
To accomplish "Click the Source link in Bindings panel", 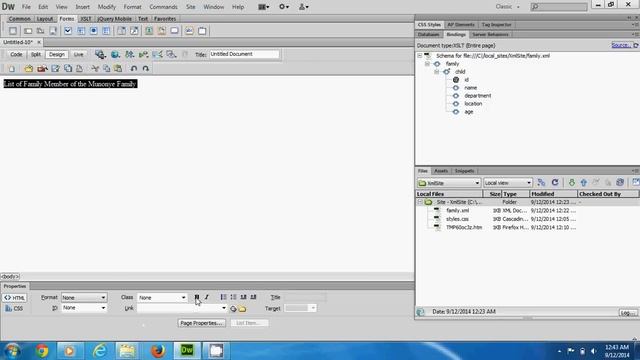I will [621, 45].
